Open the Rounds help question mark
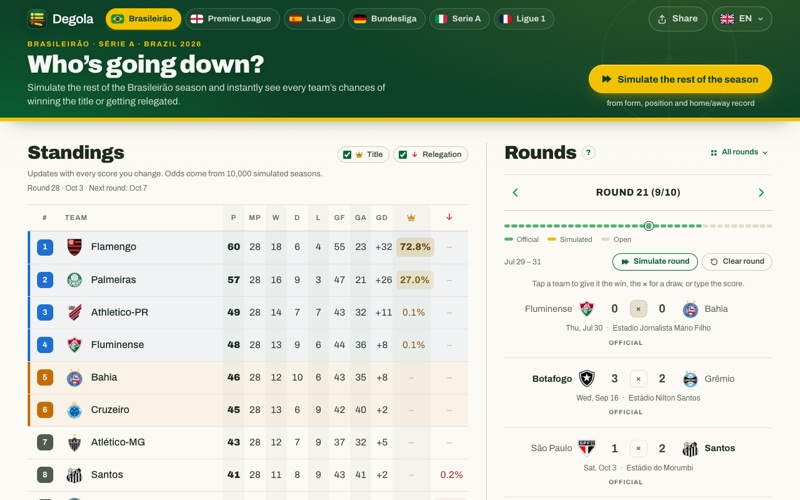The image size is (800, 500). click(589, 153)
